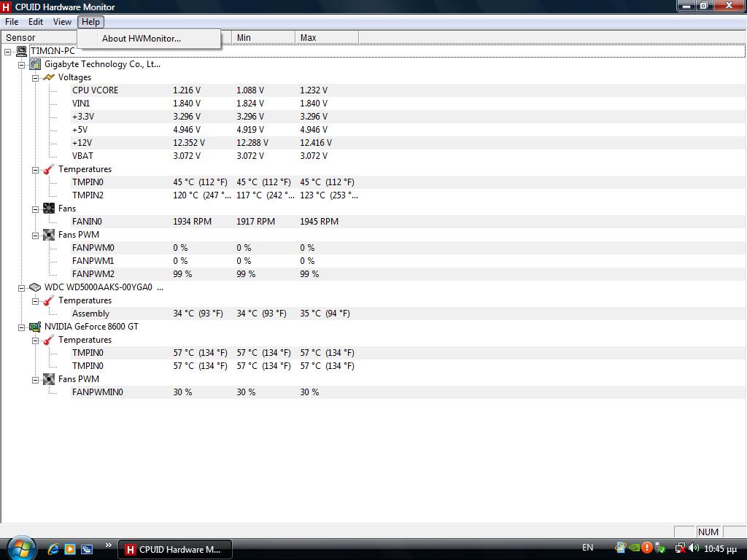Select the FANPWM1 row

(x=409, y=261)
